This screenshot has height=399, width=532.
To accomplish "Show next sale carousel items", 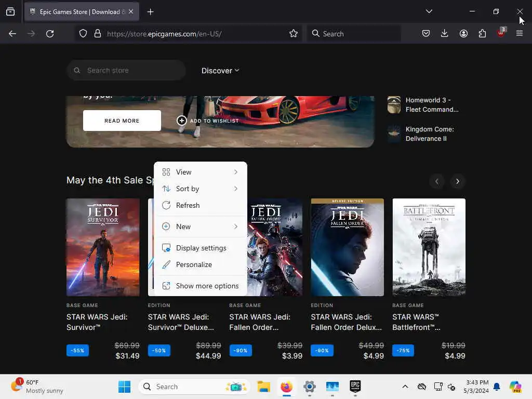I will pos(457,181).
